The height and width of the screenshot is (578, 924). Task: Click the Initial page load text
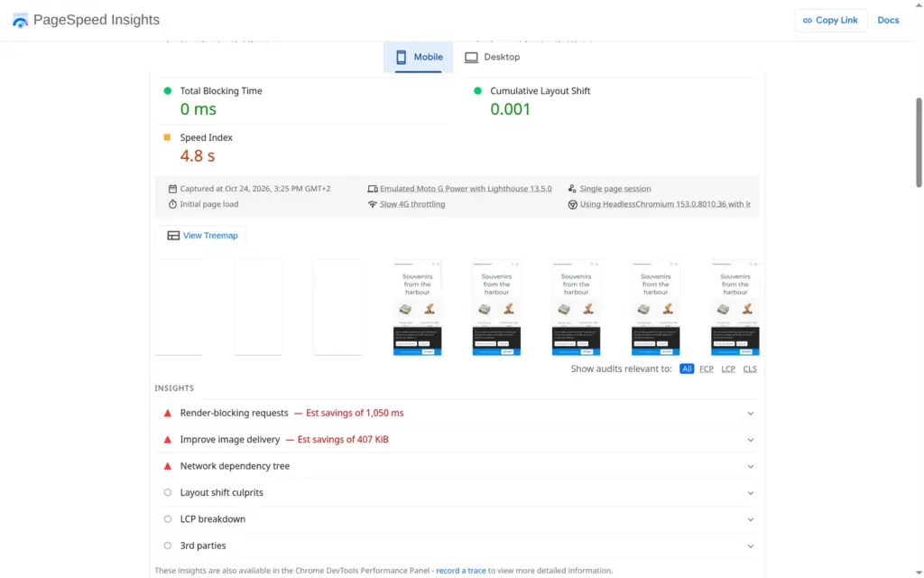point(209,204)
